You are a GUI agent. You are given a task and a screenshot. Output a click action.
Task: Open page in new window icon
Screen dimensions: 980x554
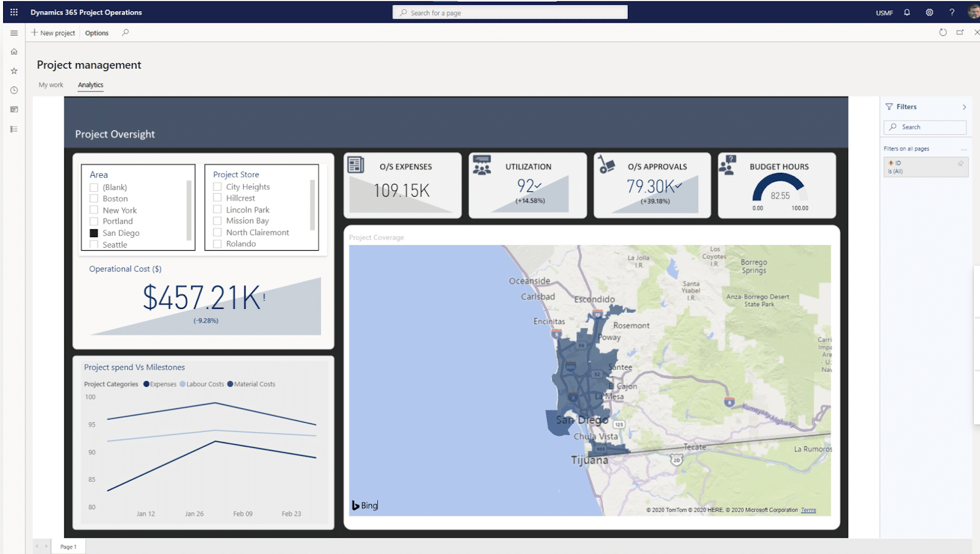click(960, 32)
